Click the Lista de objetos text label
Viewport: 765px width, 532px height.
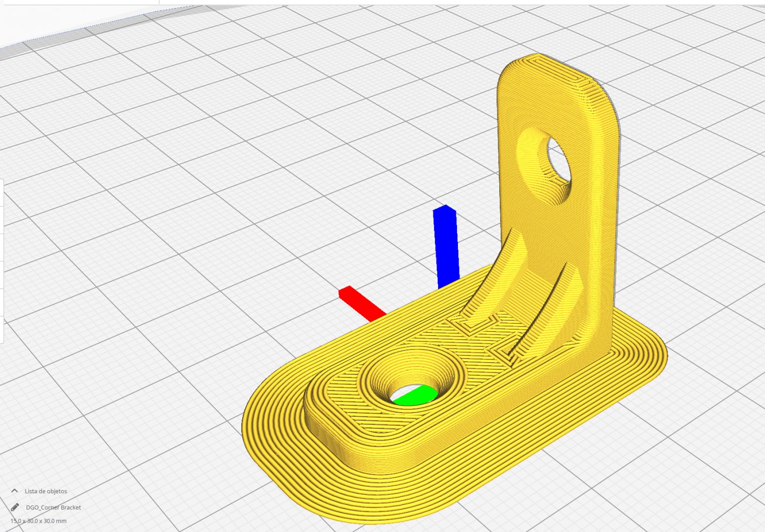[x=45, y=491]
